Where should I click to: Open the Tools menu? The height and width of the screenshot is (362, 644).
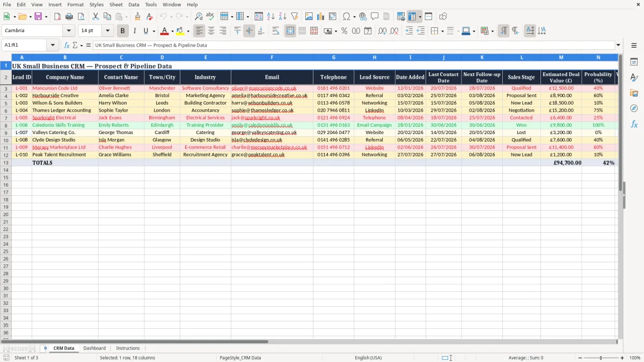point(151,4)
